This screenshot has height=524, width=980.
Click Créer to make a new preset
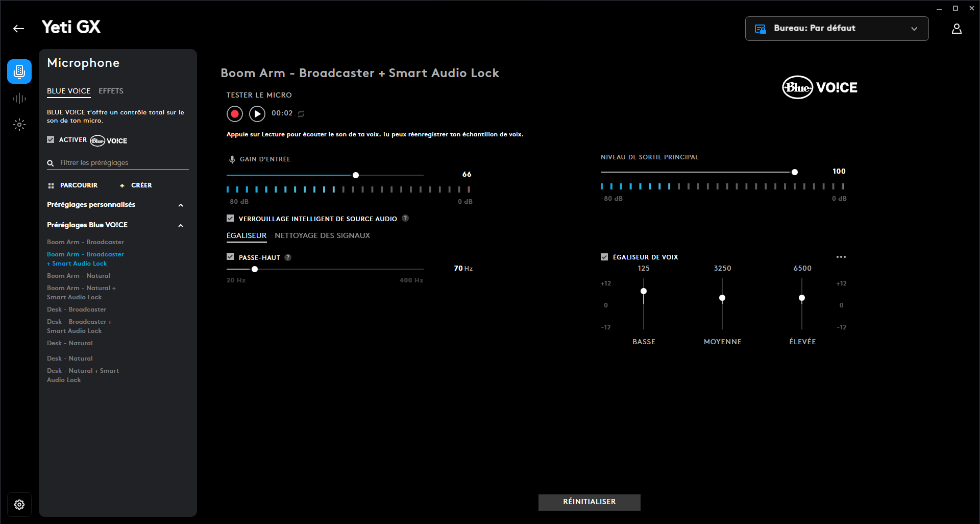pos(136,185)
